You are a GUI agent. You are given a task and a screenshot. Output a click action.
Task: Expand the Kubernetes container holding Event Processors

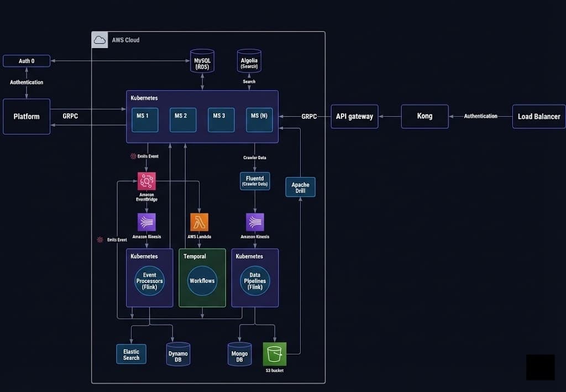(149, 278)
